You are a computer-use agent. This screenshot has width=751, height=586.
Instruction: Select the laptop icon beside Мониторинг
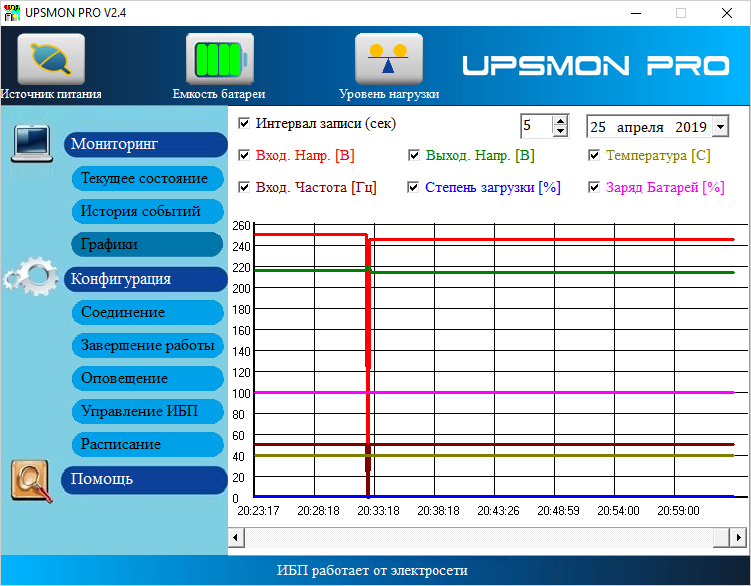click(x=32, y=144)
